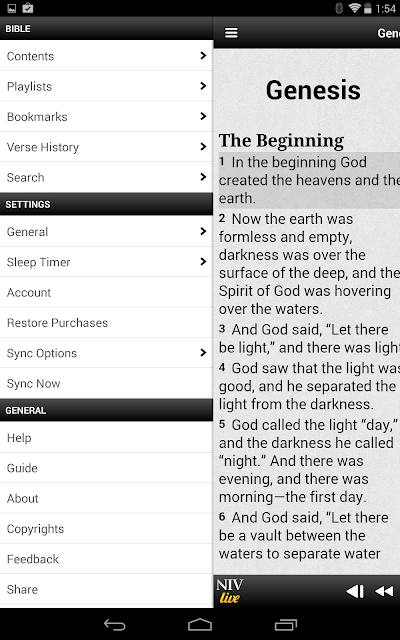400x640 pixels.
Task: Tap the recent apps navigation icon
Action: (285, 624)
